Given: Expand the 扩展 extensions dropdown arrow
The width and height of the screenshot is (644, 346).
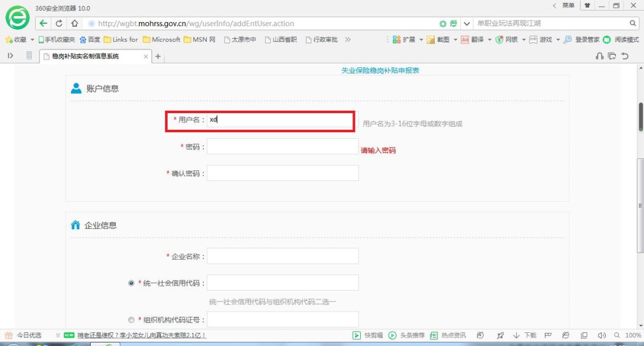Looking at the screenshot, I should [x=421, y=40].
